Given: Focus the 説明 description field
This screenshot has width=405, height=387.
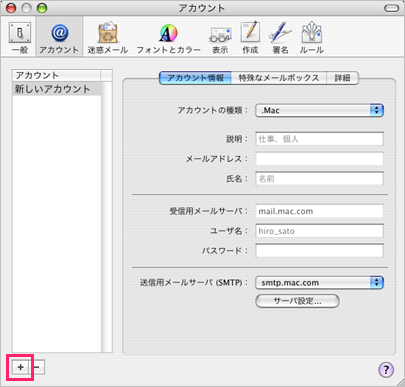Looking at the screenshot, I should tap(319, 139).
